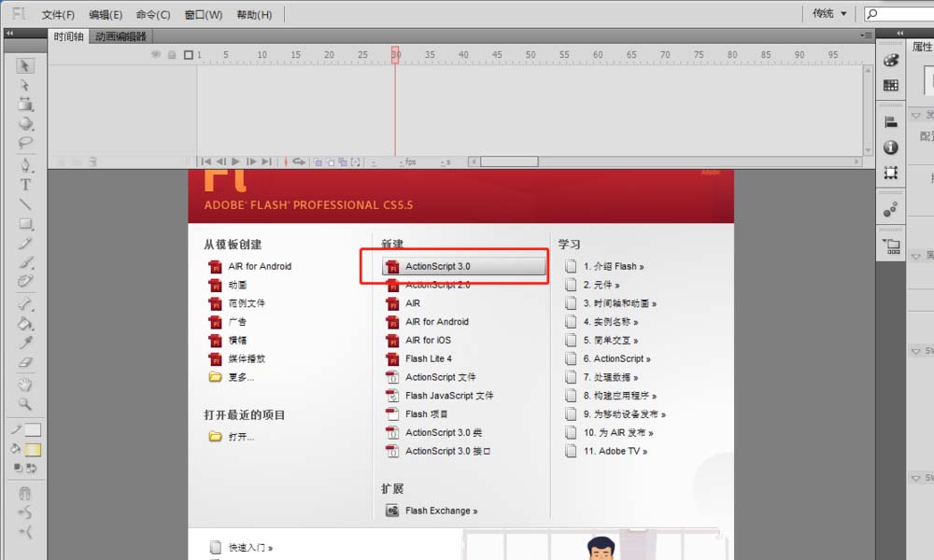Open the 传统 workspace dropdown
Image resolution: width=934 pixels, height=560 pixels.
(x=829, y=13)
